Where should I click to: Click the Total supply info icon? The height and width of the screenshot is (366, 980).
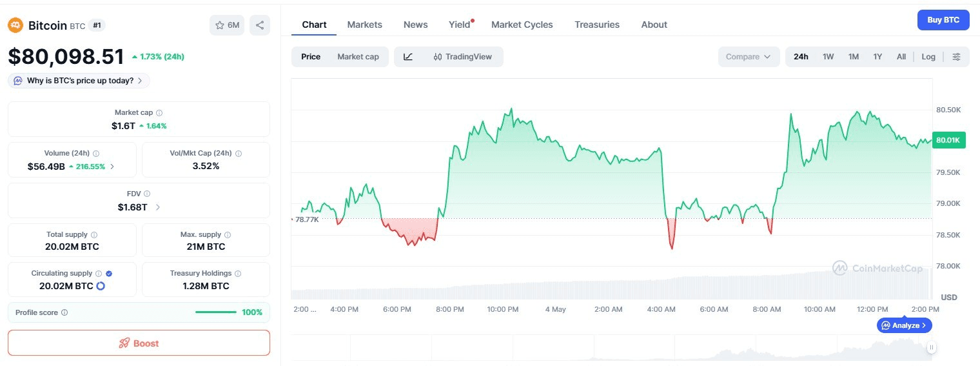[x=94, y=235]
